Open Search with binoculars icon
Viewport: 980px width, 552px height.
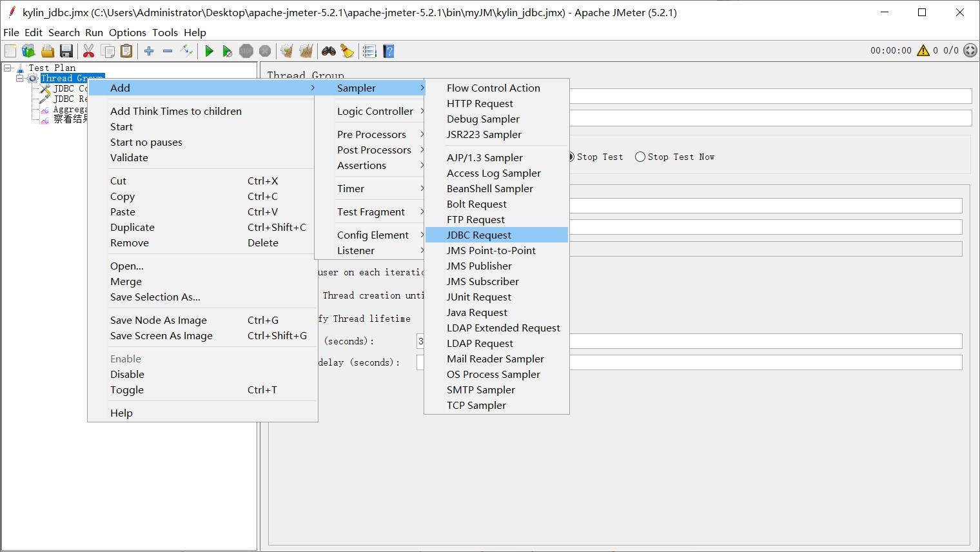tap(329, 51)
